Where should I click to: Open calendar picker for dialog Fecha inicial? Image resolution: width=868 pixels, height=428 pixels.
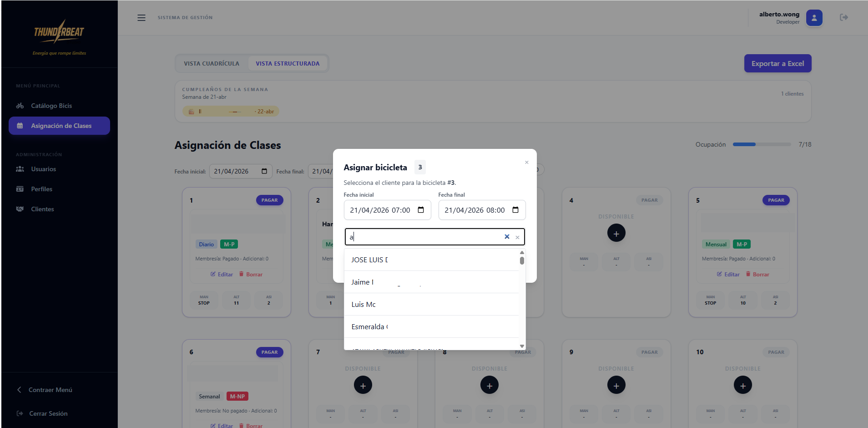click(x=421, y=210)
